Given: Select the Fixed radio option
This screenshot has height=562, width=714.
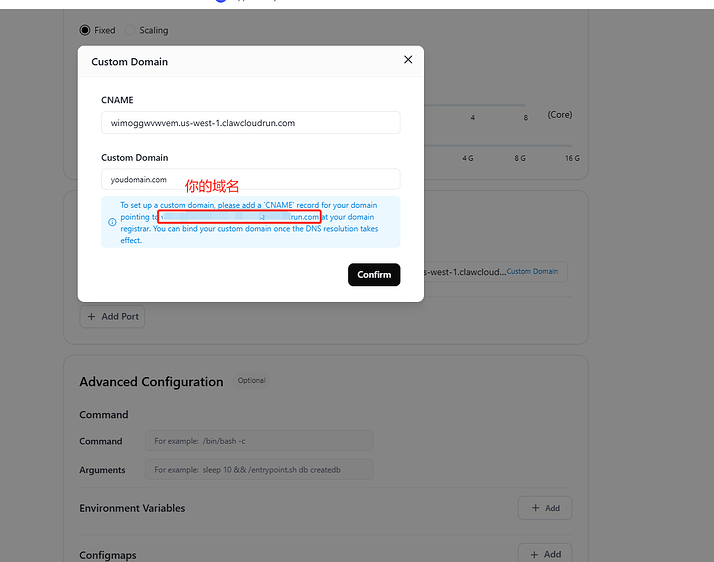Looking at the screenshot, I should pyautogui.click(x=85, y=30).
